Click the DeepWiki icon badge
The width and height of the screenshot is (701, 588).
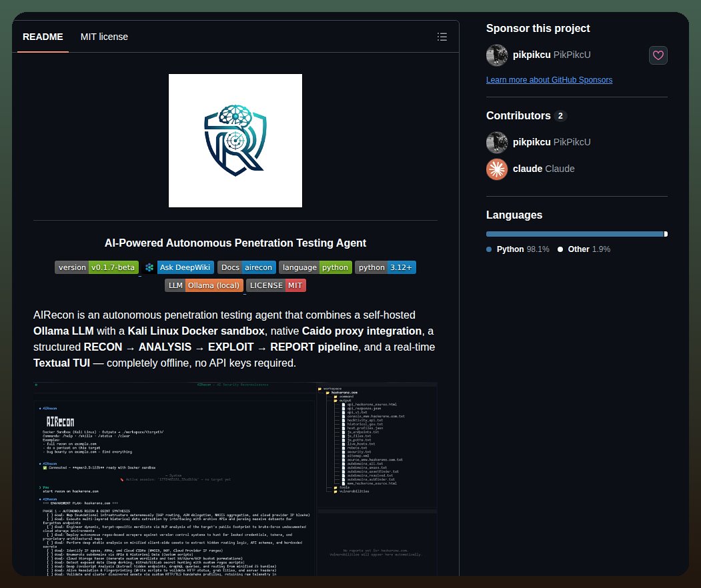(x=149, y=267)
